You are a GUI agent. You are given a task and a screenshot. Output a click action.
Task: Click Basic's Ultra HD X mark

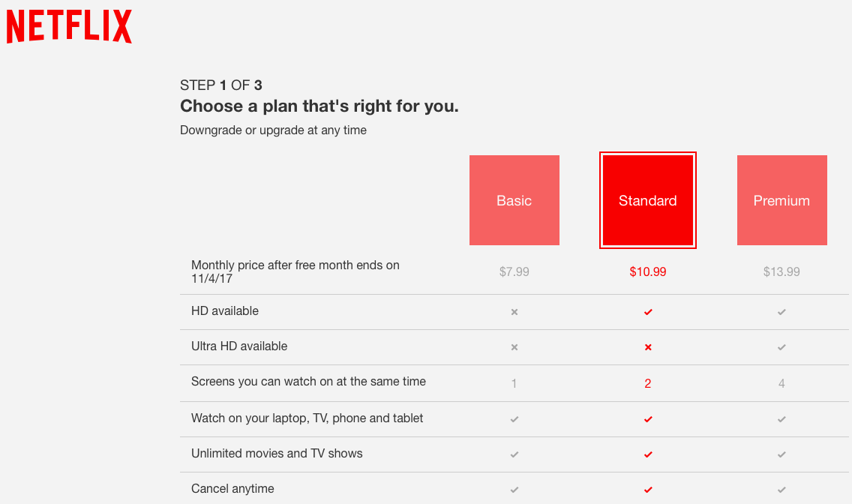pyautogui.click(x=514, y=347)
